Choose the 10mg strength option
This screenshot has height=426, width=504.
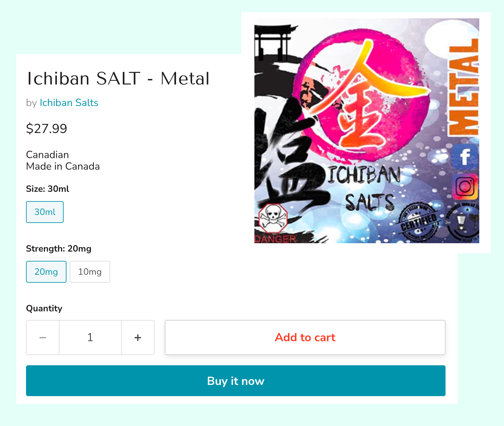tap(90, 272)
